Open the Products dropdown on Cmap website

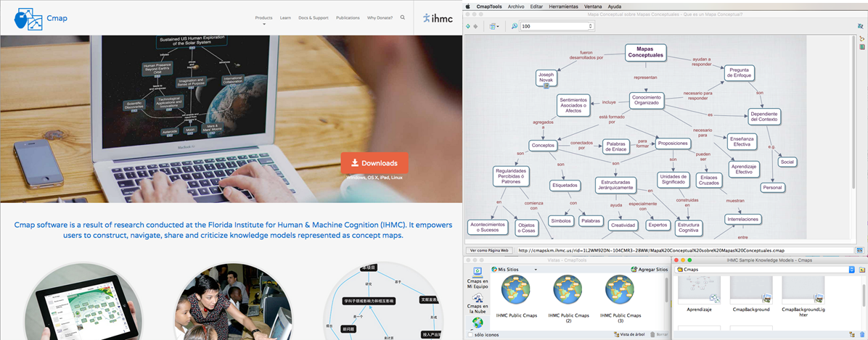(x=263, y=20)
